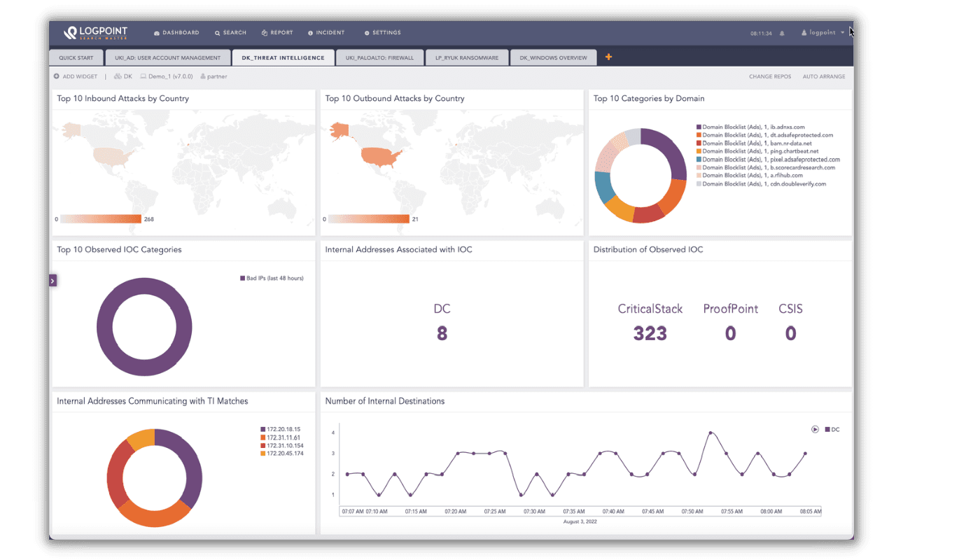Switch to UKI_PaloAlto: Firewall tab
The width and height of the screenshot is (980, 560).
point(379,57)
